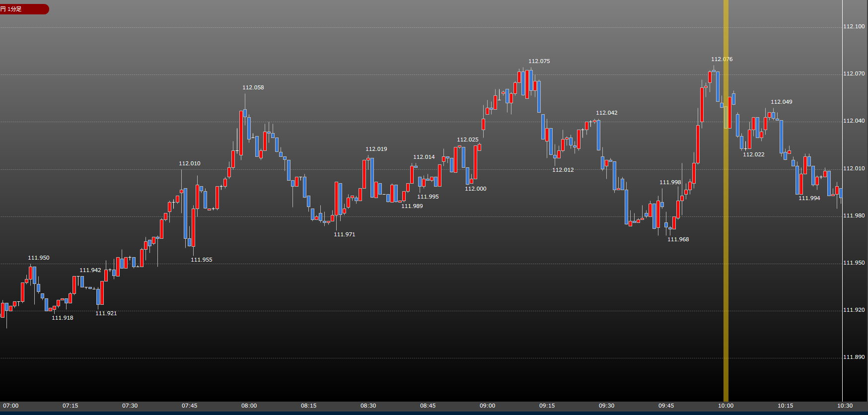Click the 09:45 label on time axis

666,406
